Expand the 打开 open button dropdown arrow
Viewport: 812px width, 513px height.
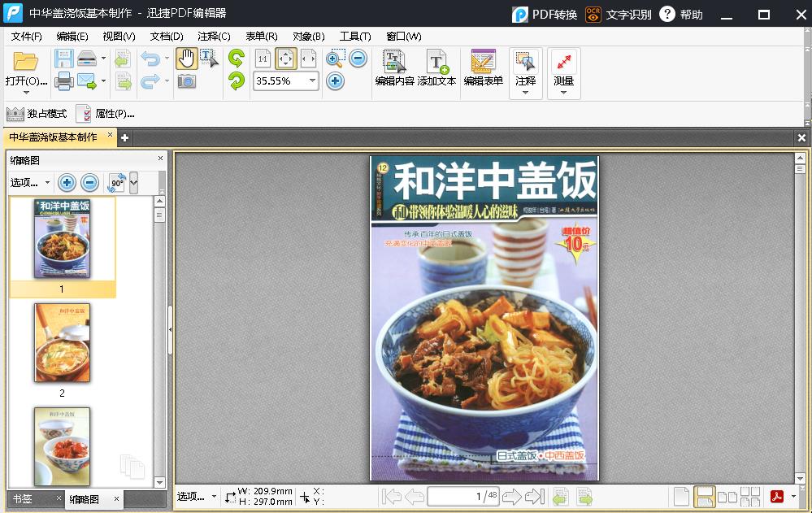(26, 93)
